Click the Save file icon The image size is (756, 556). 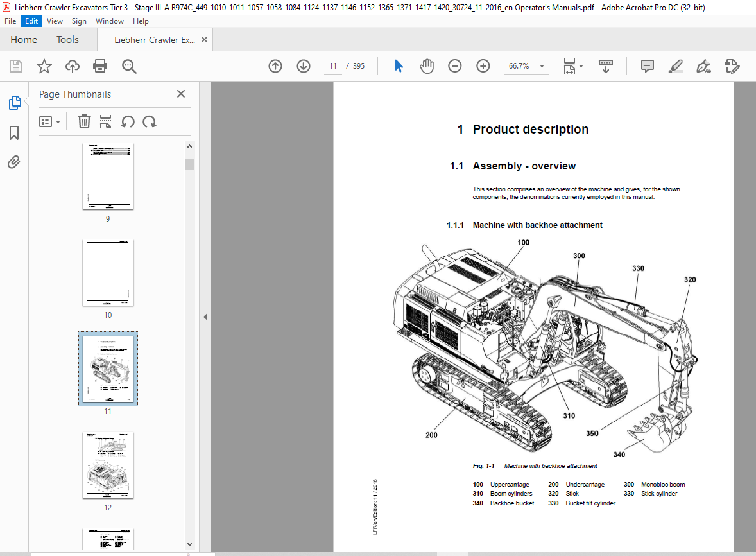click(16, 66)
